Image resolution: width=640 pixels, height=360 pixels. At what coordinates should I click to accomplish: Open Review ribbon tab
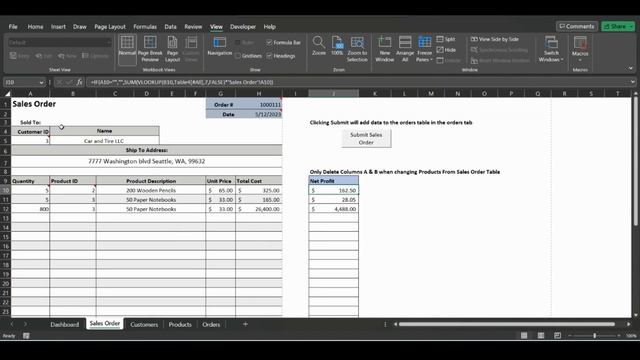(193, 27)
